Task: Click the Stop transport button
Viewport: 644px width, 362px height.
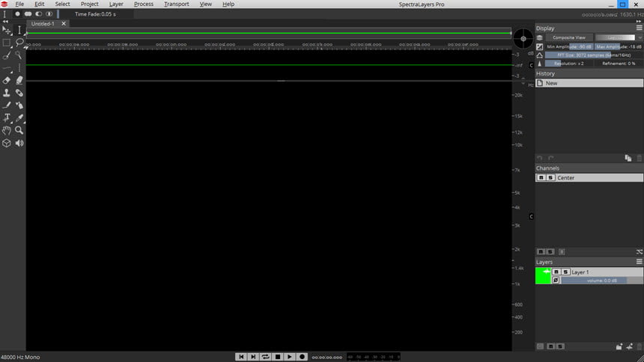Action: (278, 357)
